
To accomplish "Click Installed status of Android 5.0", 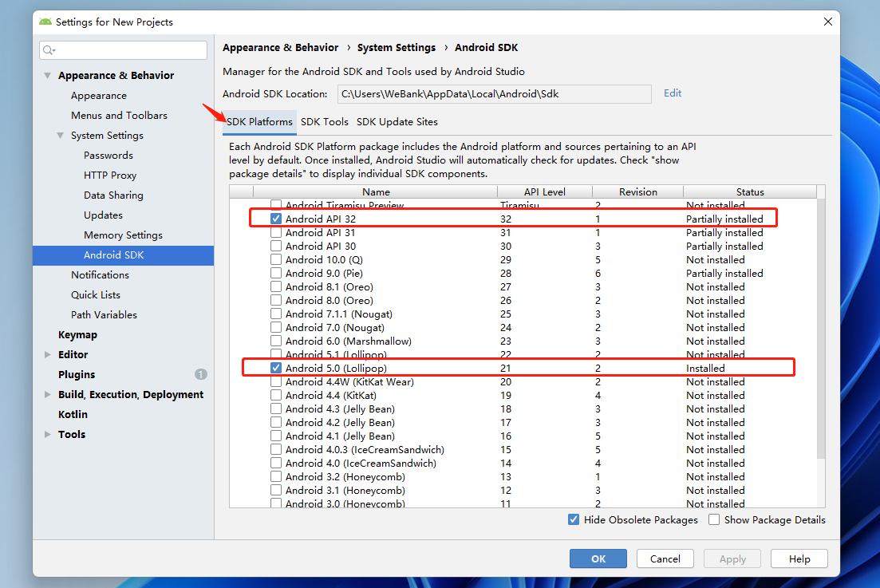I will [705, 368].
